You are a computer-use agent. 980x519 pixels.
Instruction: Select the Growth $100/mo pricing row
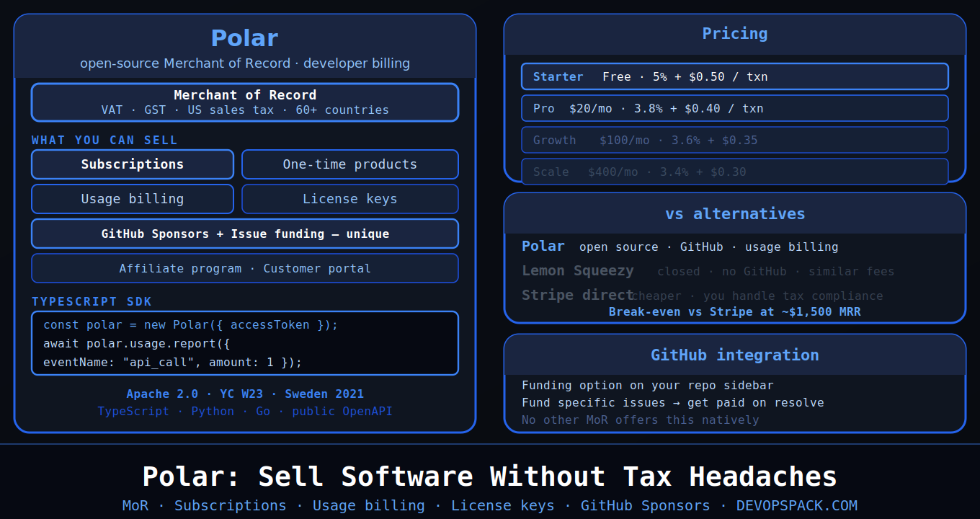tap(735, 140)
